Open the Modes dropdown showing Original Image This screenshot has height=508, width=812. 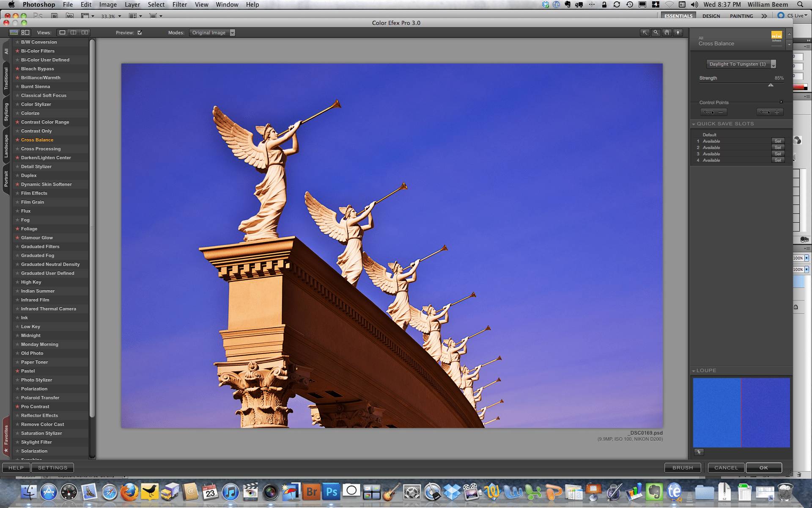point(212,33)
